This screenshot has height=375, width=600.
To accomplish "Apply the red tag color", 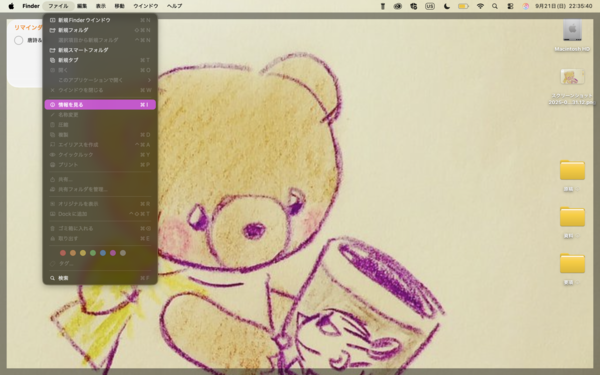I will (x=63, y=253).
